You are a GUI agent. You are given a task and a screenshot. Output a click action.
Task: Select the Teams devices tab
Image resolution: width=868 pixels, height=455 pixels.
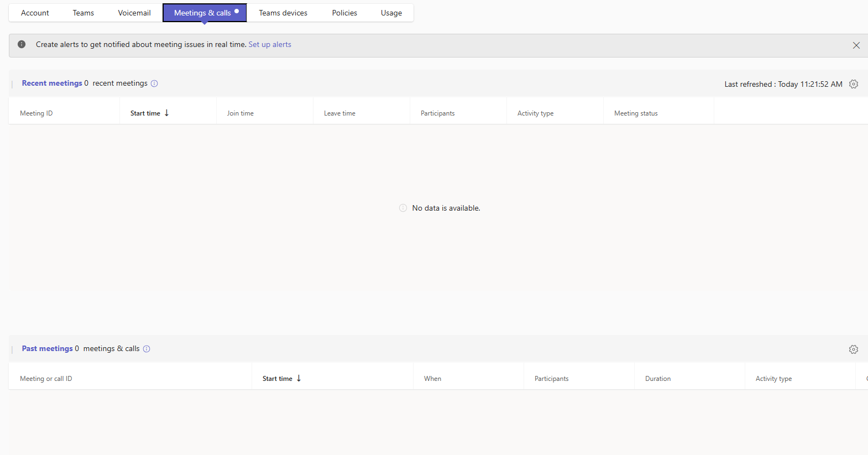283,13
